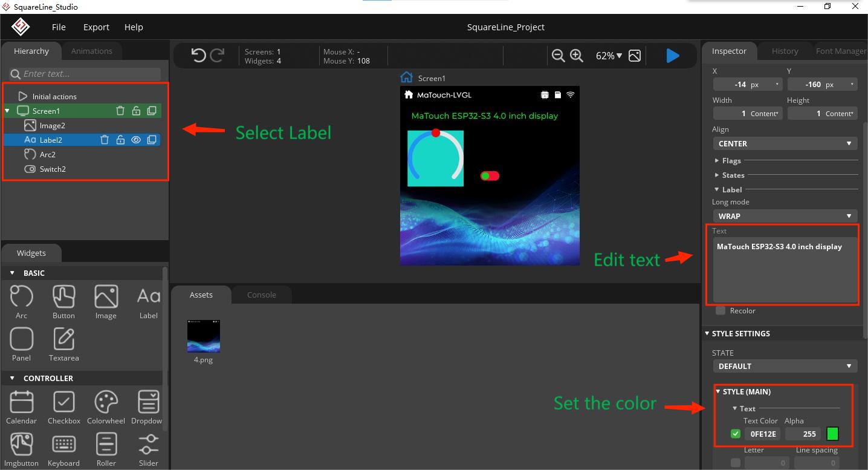Open the Align CENTER dropdown
Screen dimensions: 868x470
pos(785,143)
